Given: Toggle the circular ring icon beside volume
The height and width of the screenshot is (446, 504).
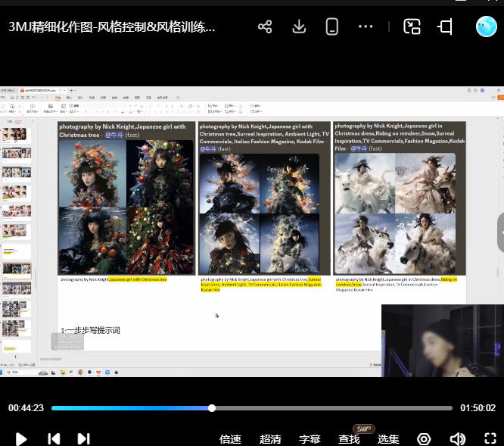Looking at the screenshot, I should point(424,438).
